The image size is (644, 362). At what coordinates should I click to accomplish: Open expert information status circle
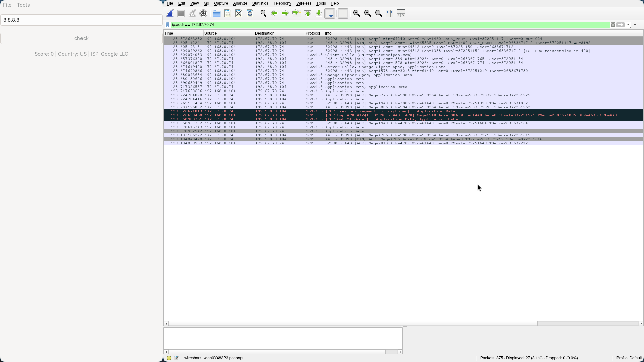coord(169,358)
